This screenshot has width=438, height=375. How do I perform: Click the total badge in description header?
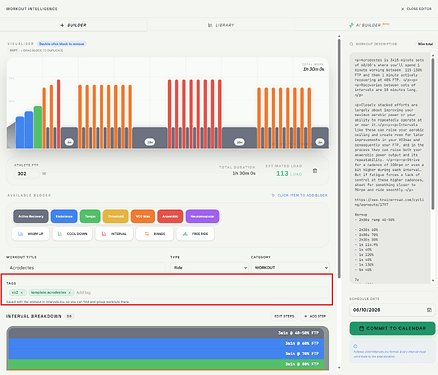[425, 44]
